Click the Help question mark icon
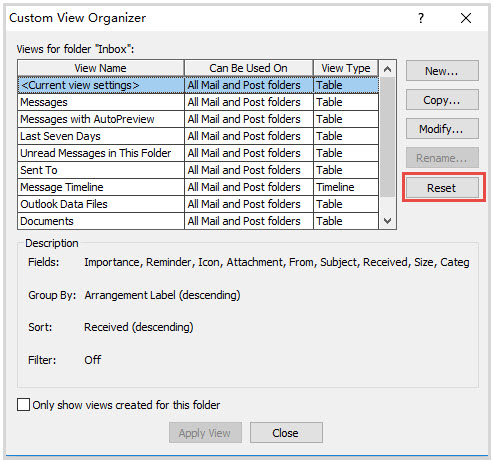Screen dimensions: 493x462 pyautogui.click(x=421, y=18)
